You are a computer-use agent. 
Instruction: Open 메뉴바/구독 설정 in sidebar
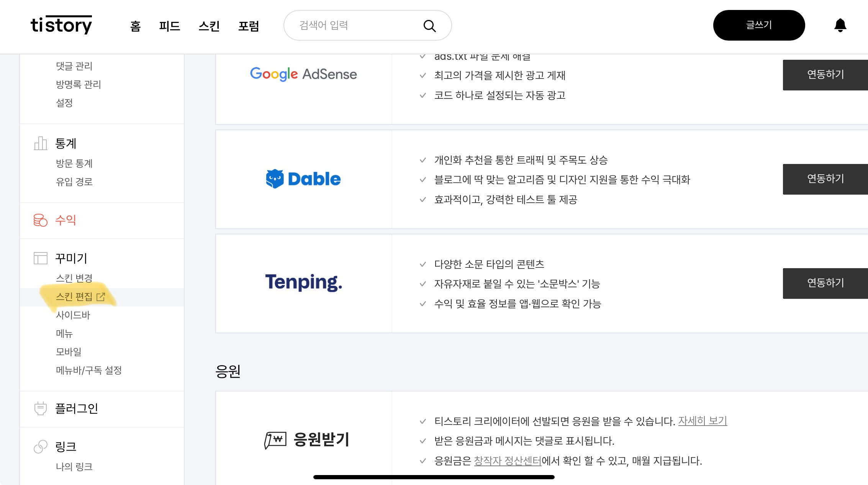89,370
